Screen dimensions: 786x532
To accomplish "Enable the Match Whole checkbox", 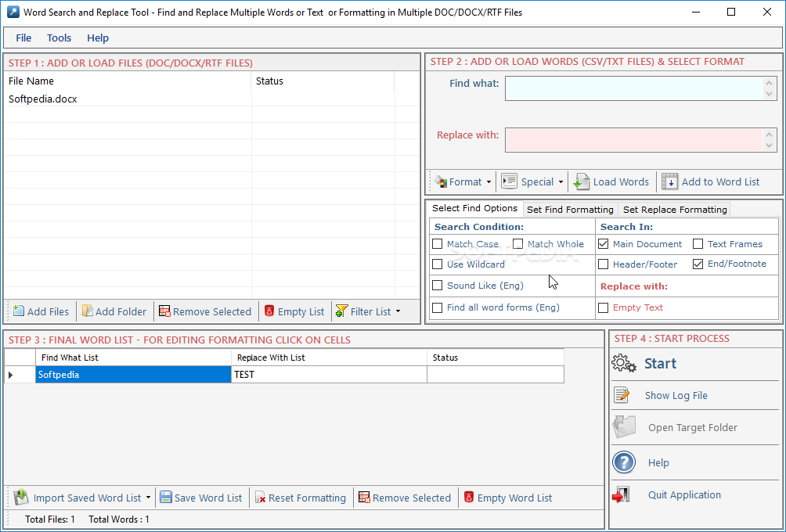I will pyautogui.click(x=517, y=244).
